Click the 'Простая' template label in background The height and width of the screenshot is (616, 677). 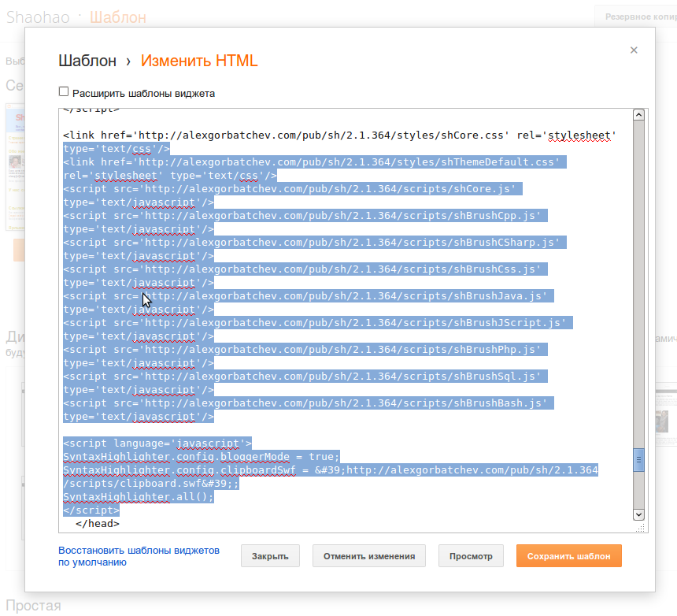point(33,606)
